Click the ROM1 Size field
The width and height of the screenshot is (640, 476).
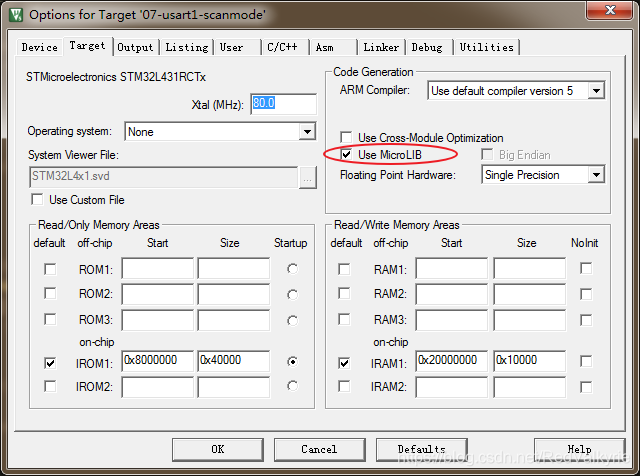(233, 268)
